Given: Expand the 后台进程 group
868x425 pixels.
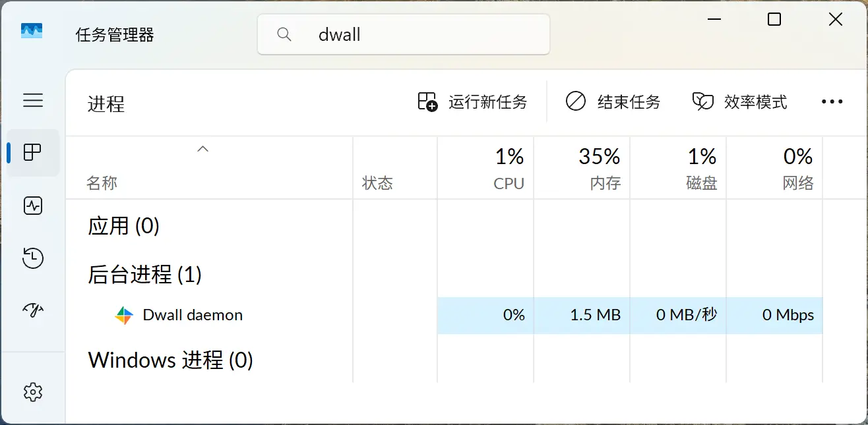Looking at the screenshot, I should [x=144, y=275].
